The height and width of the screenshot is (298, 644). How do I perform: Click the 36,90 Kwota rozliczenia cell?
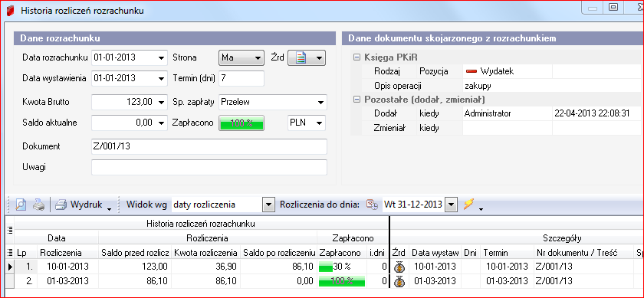coord(205,267)
